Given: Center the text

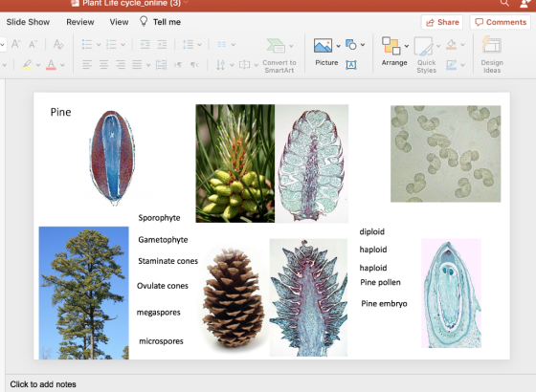Looking at the screenshot, I should pyautogui.click(x=104, y=65).
